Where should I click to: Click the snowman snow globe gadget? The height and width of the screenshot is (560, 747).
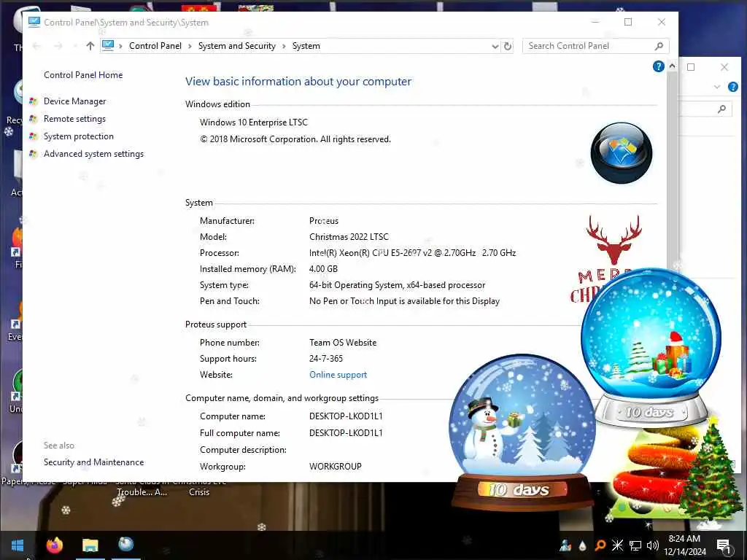(522, 431)
